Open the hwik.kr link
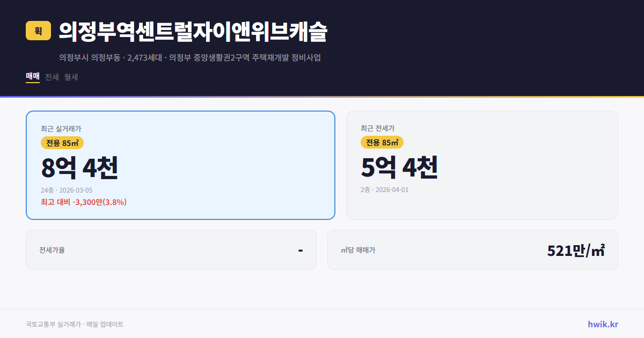 click(603, 324)
